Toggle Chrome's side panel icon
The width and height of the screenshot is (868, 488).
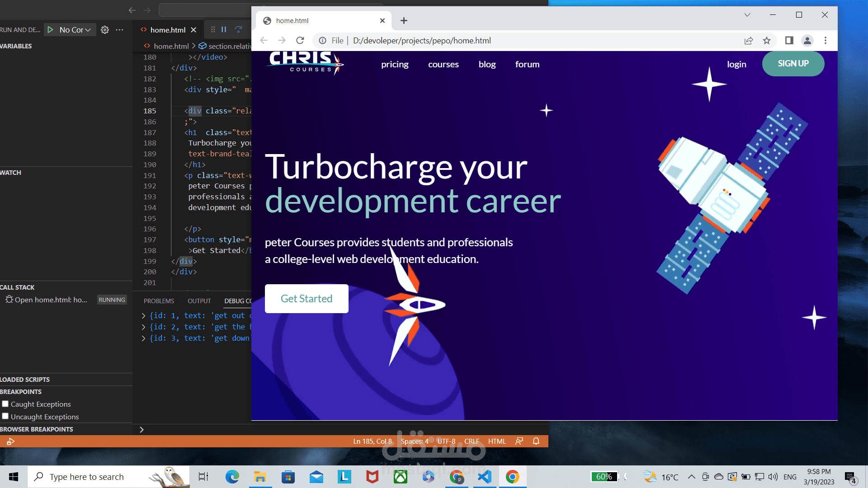coord(789,41)
